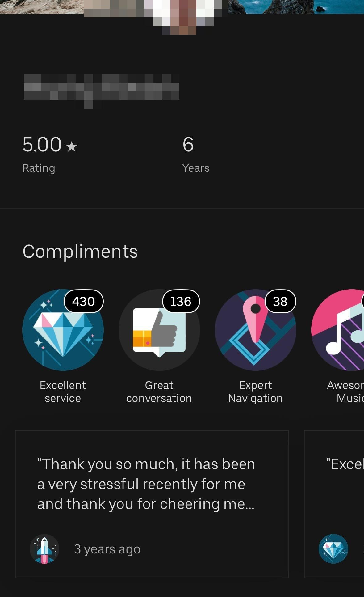Click the ocean cover photo at top right
This screenshot has width=364, height=597.
click(x=296, y=6)
